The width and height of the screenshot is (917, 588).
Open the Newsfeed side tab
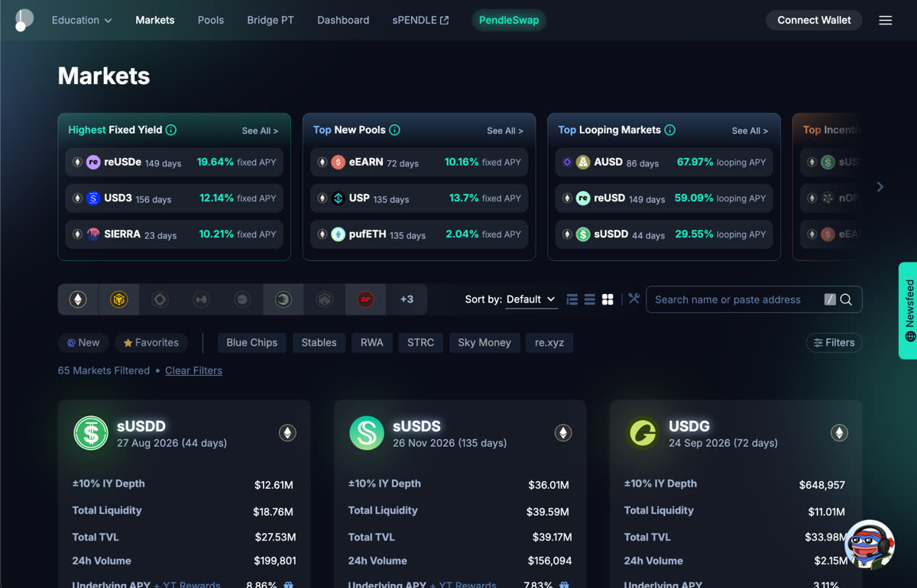click(x=909, y=310)
